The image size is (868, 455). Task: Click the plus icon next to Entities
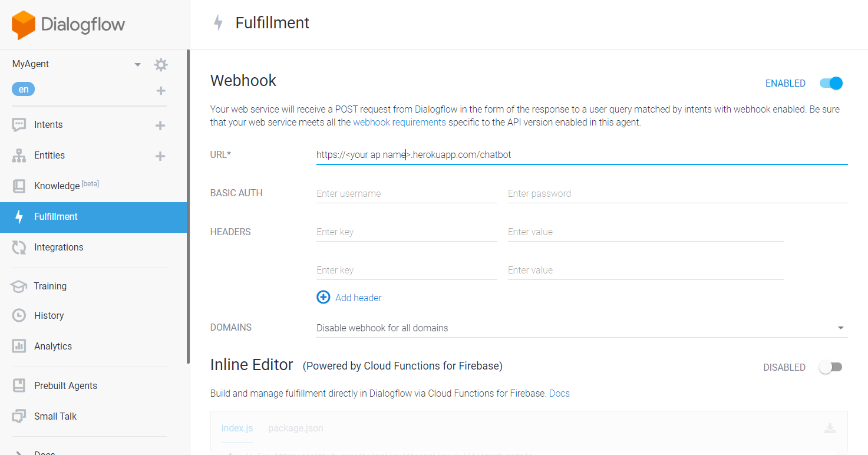[x=160, y=156]
